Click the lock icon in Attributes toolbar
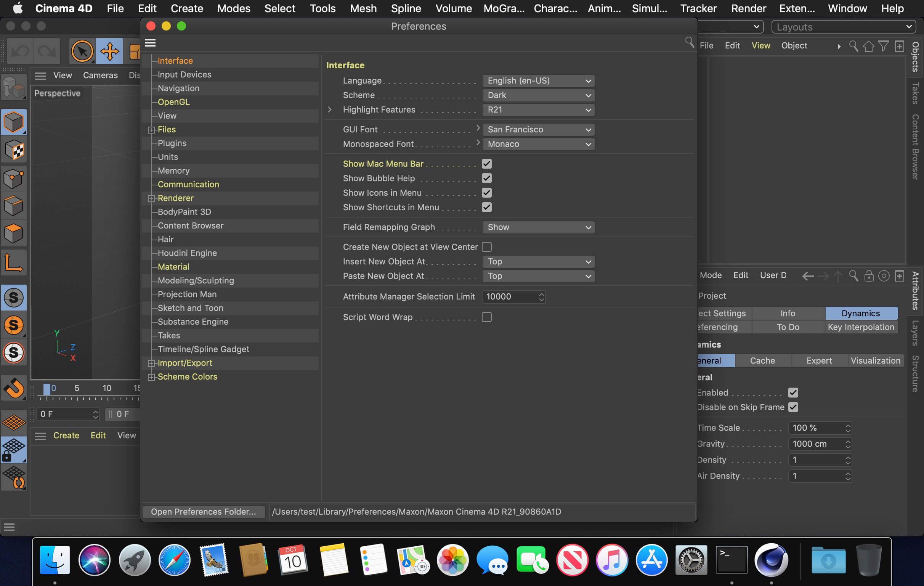Image resolution: width=924 pixels, height=586 pixels. (x=869, y=276)
